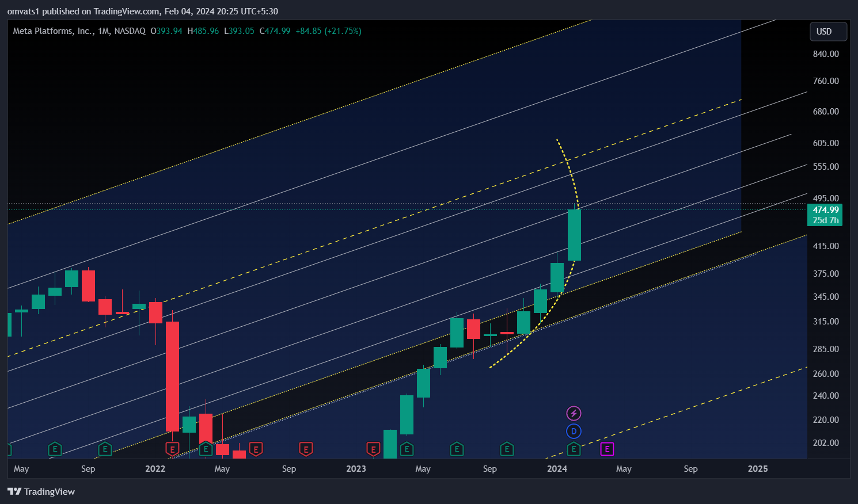
Task: Click the 1M interval label in the legend
Action: [x=104, y=31]
